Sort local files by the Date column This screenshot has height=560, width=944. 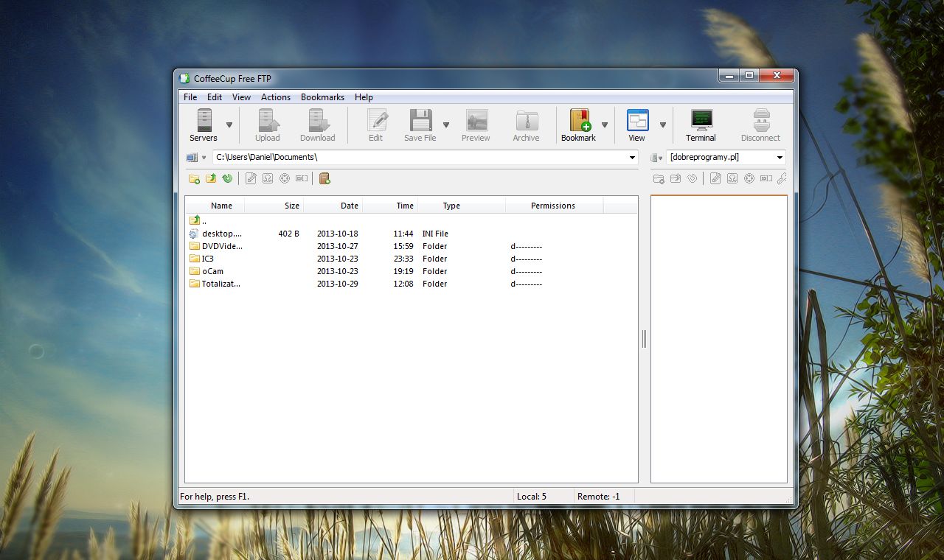click(x=333, y=206)
